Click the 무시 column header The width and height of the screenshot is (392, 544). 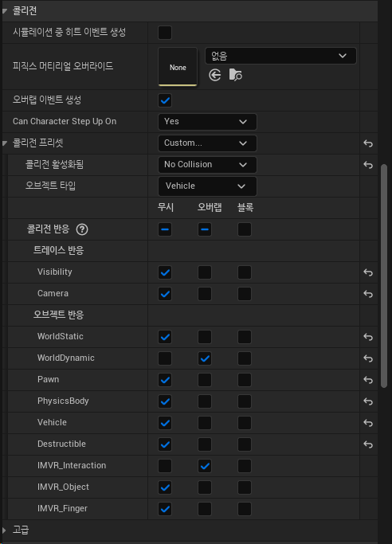166,207
